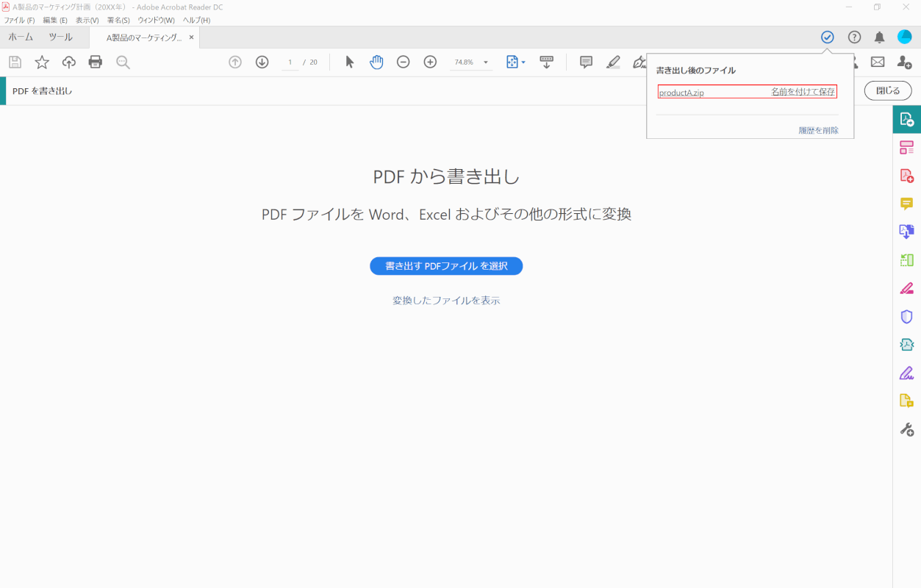The width and height of the screenshot is (921, 588).
Task: Click 書き出す PDFファイル を選択 button
Action: (x=446, y=266)
